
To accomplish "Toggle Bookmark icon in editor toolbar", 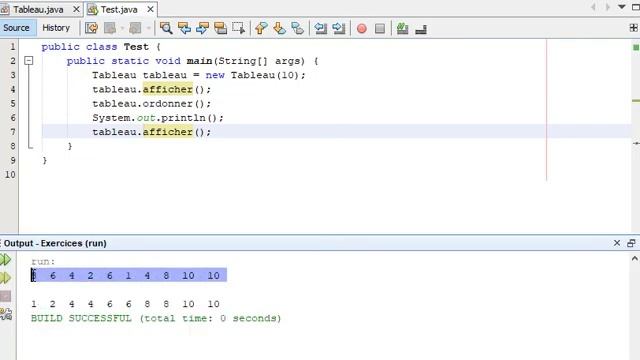I will click(x=298, y=28).
